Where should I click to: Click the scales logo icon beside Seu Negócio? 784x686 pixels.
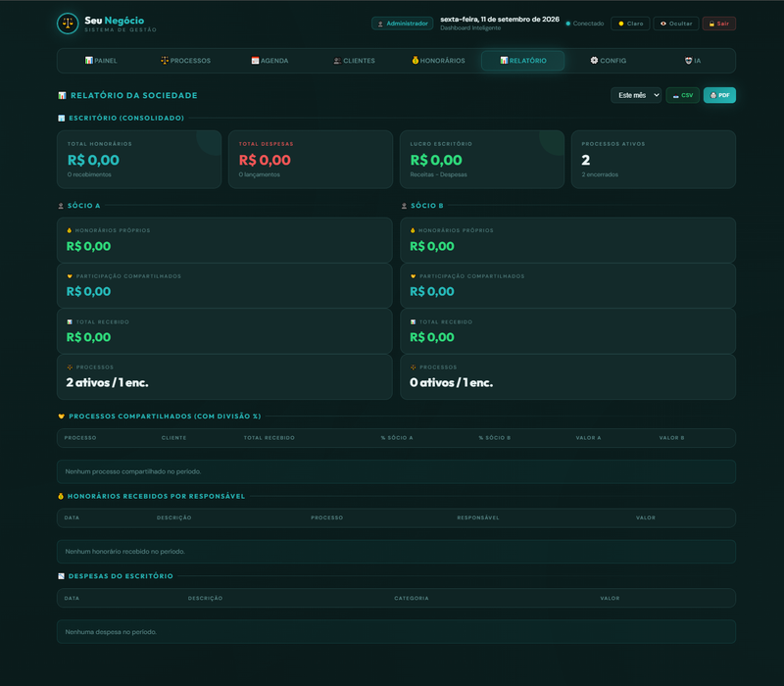(68, 24)
